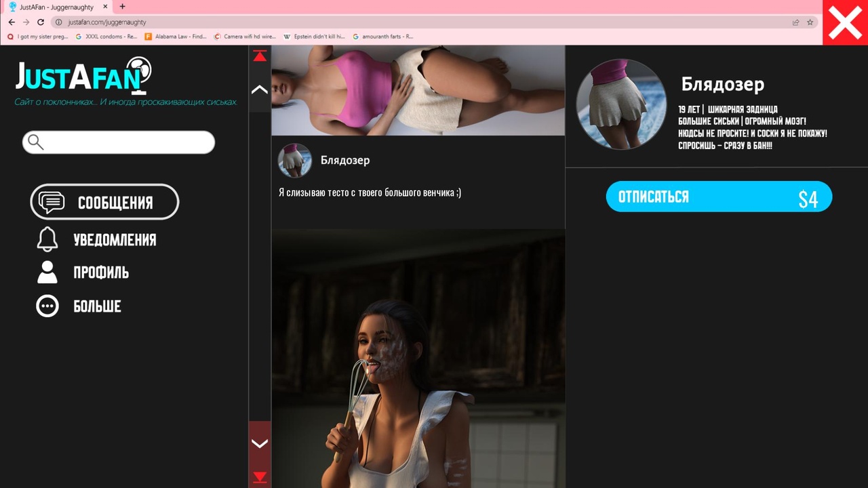Click the white chevron down in the feed scrollbar

(260, 443)
